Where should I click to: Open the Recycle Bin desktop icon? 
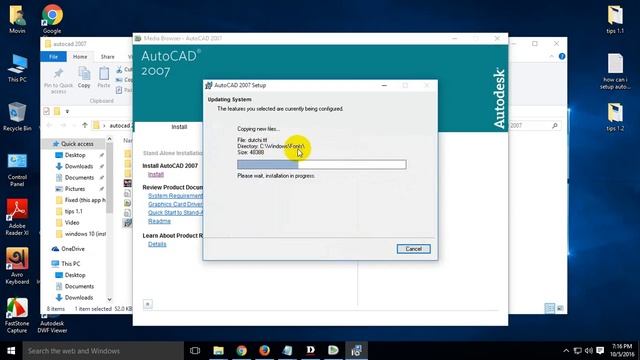pos(17,117)
